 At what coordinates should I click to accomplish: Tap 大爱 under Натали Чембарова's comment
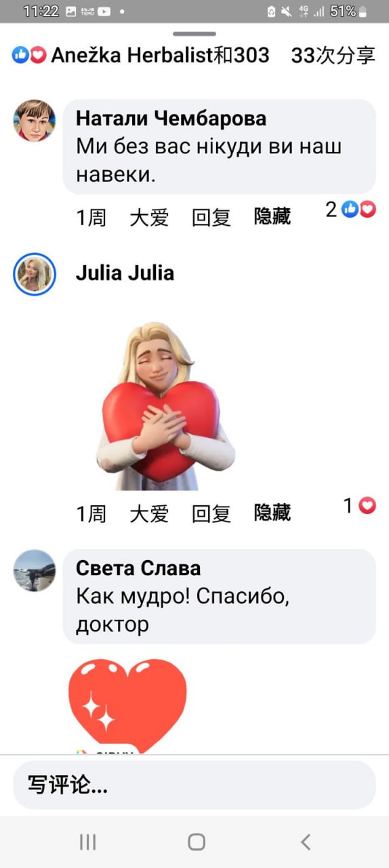[149, 218]
